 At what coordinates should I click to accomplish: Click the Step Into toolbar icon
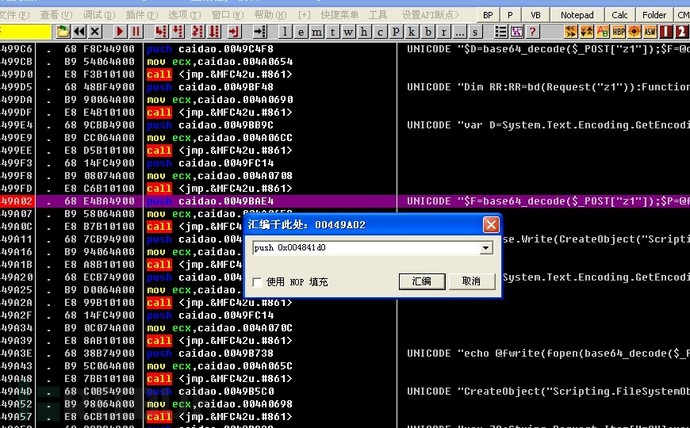pos(161,32)
